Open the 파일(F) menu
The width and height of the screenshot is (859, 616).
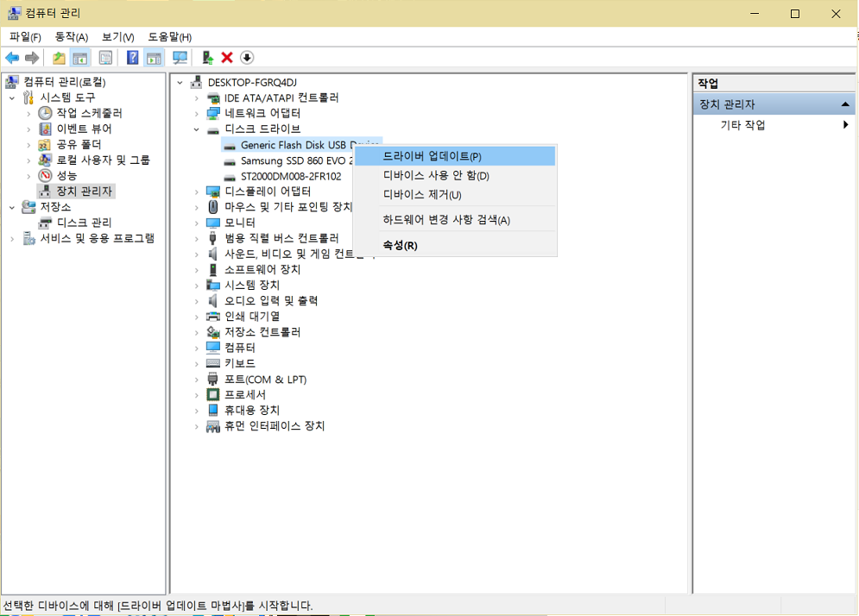click(24, 36)
